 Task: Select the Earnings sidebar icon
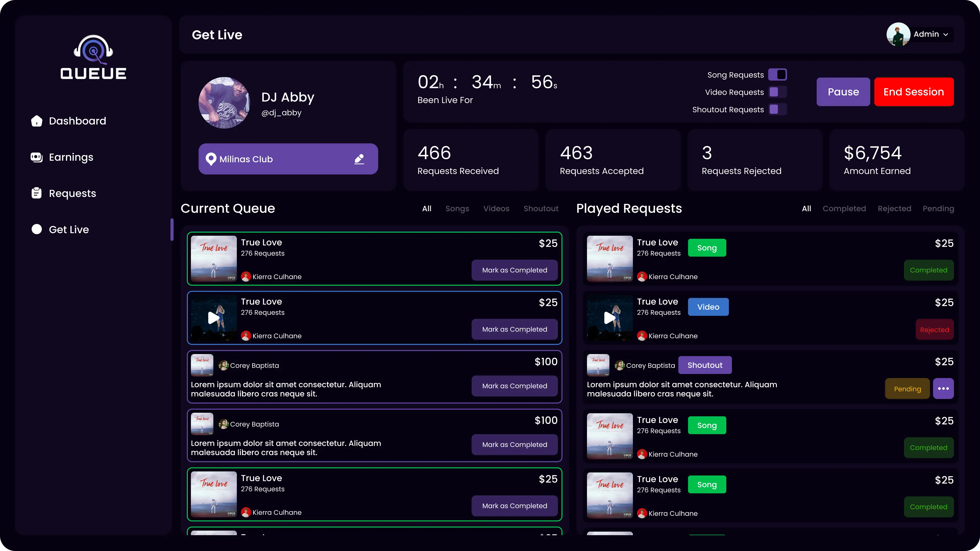pos(36,157)
